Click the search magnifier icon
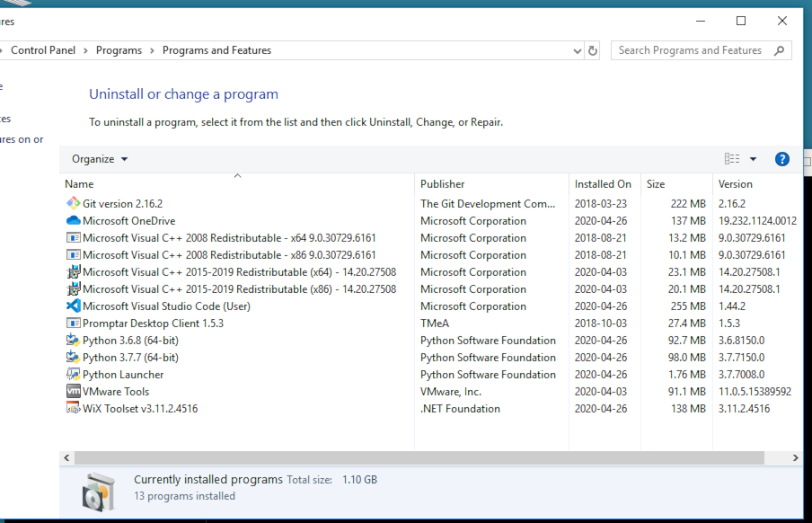The height and width of the screenshot is (523, 812). [779, 50]
